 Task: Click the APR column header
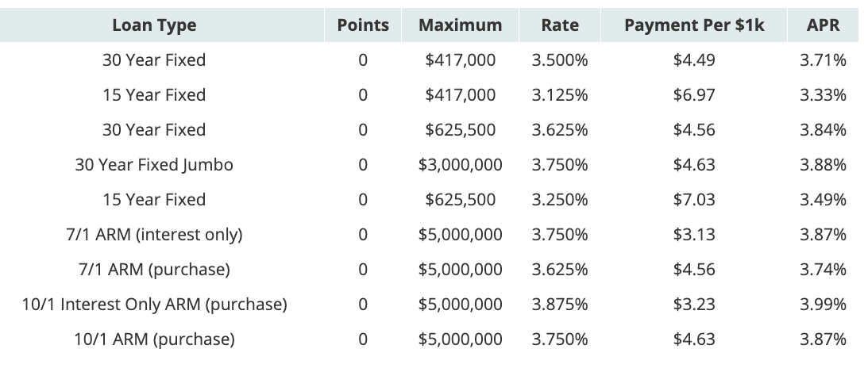[x=823, y=25]
